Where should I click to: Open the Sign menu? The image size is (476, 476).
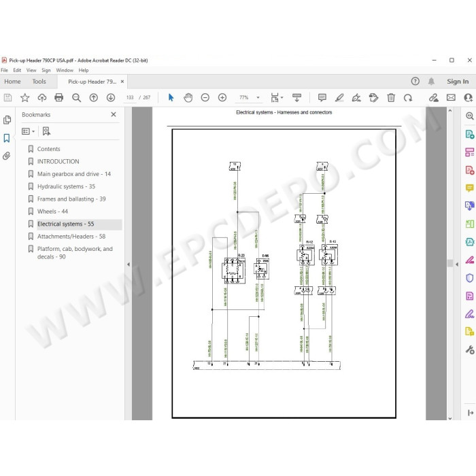(46, 70)
